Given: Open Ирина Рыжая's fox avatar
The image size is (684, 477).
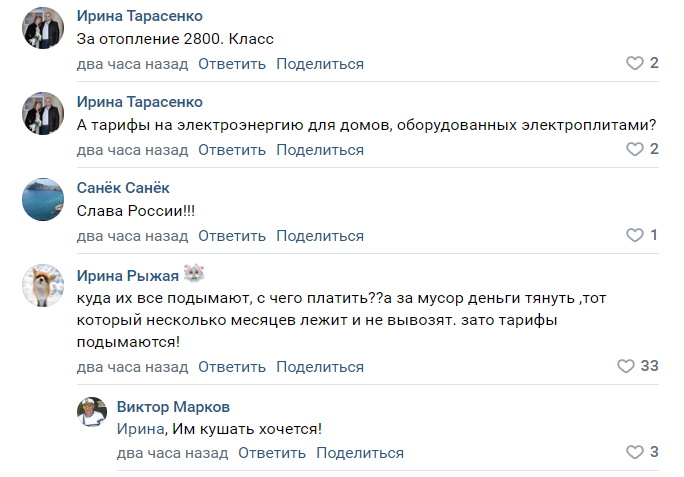Looking at the screenshot, I should point(43,286).
